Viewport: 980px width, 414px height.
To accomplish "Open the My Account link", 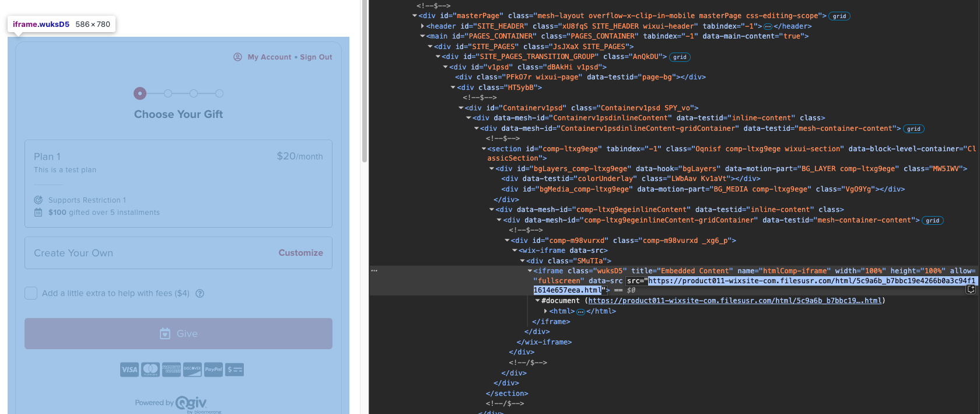I will [269, 57].
